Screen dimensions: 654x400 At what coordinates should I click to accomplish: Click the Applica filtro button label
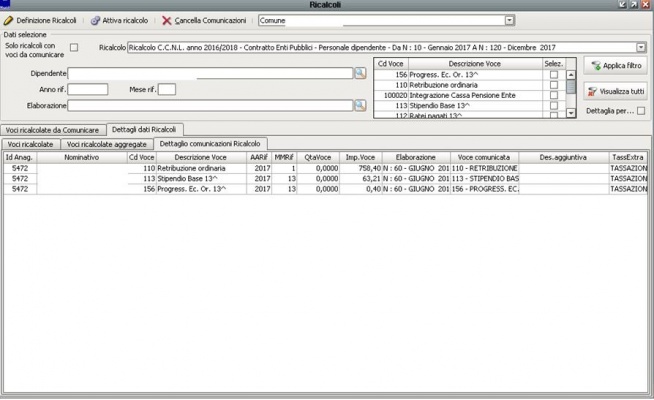[622, 65]
